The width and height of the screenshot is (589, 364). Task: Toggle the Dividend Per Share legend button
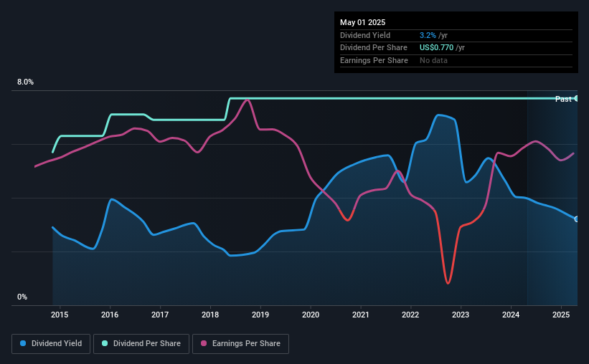point(141,344)
